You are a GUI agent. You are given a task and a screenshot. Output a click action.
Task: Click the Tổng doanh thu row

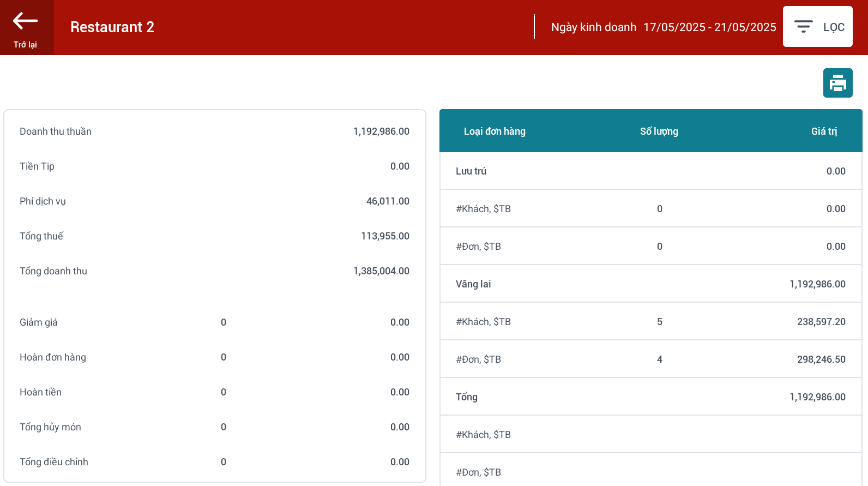tap(214, 271)
